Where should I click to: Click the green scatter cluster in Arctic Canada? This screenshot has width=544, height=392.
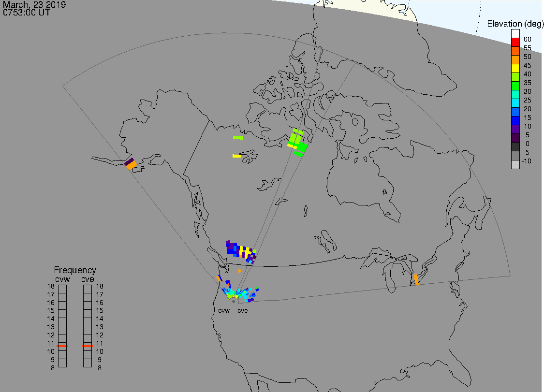click(x=298, y=143)
